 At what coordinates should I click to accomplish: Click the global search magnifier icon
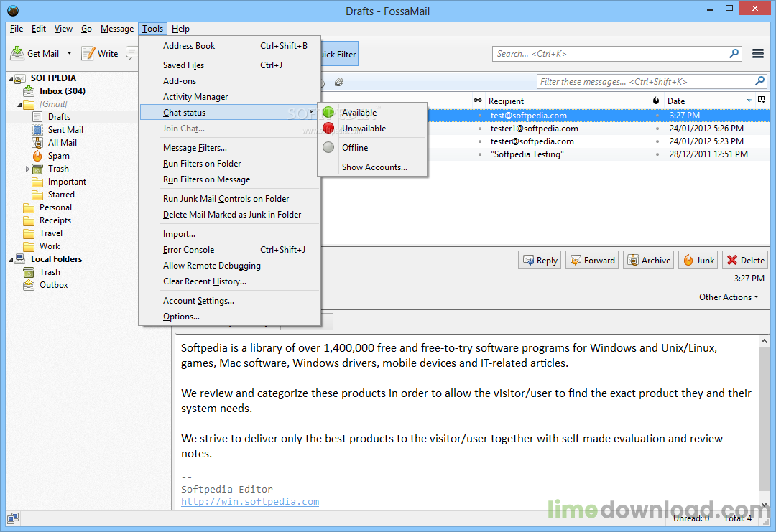[x=734, y=53]
